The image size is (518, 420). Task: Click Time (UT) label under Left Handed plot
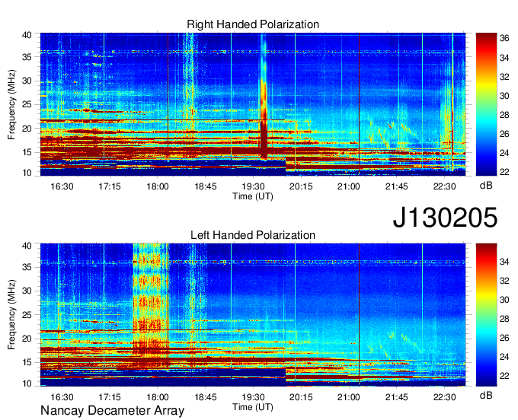coord(253,407)
